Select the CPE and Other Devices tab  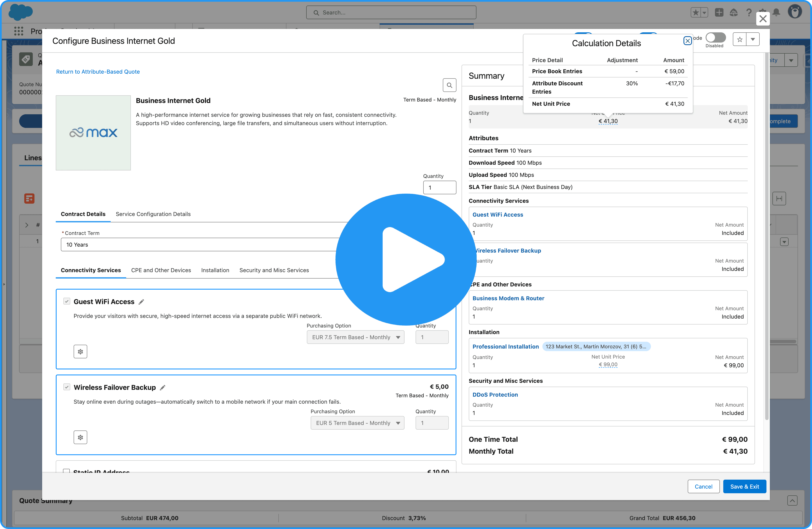[161, 270]
